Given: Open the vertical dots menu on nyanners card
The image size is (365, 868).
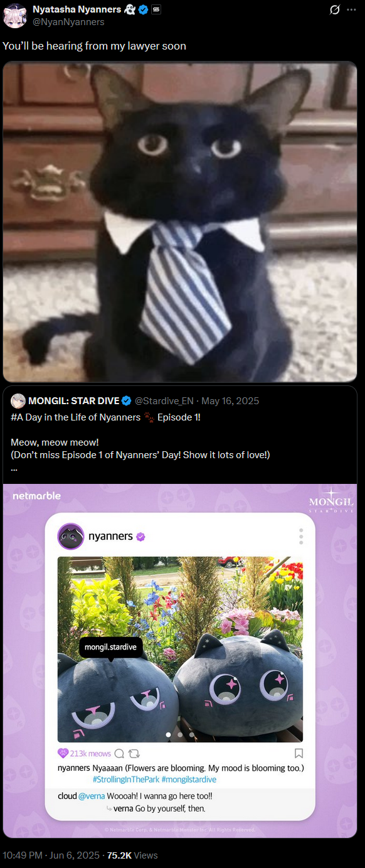Looking at the screenshot, I should click(301, 537).
